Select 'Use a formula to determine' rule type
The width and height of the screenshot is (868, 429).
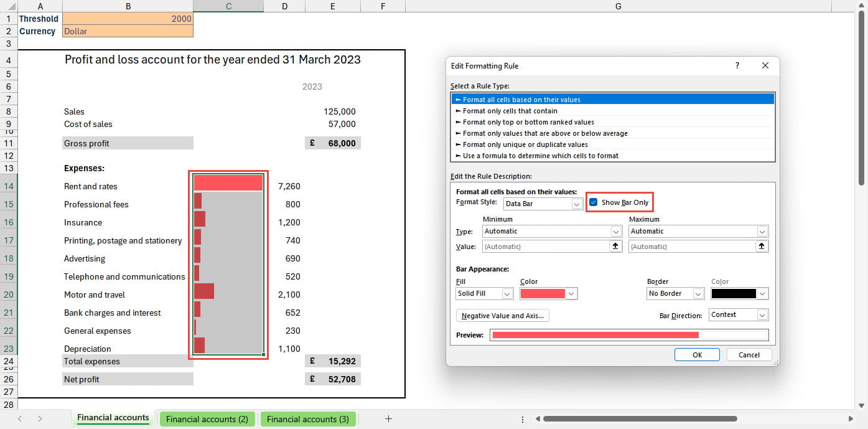click(540, 156)
